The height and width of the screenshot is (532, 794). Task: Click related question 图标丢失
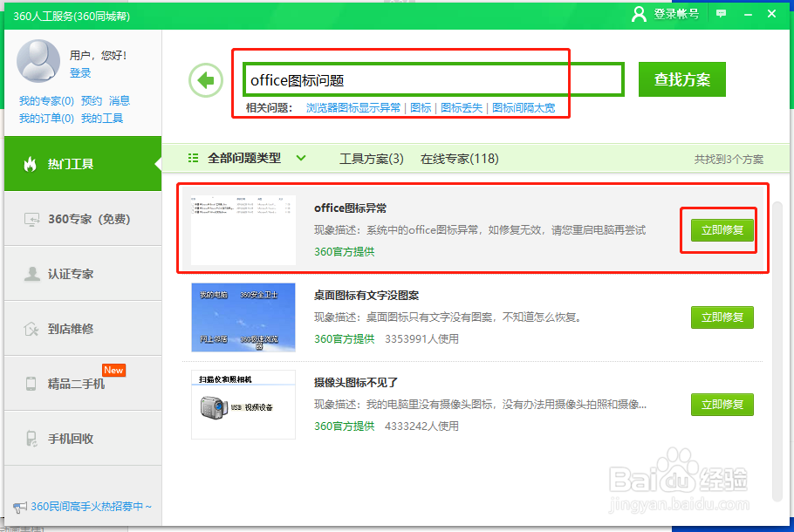tap(462, 108)
